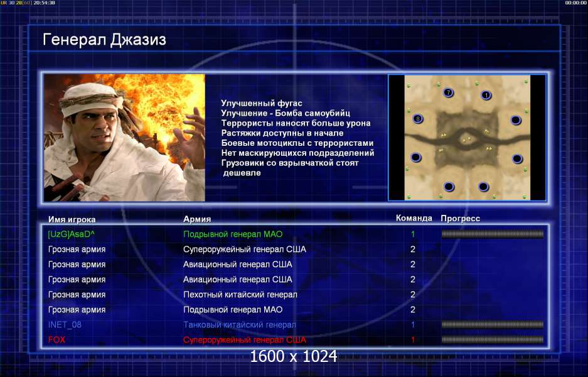Select player name "[UzG]AsaD^"
The width and height of the screenshot is (588, 377).
point(72,234)
